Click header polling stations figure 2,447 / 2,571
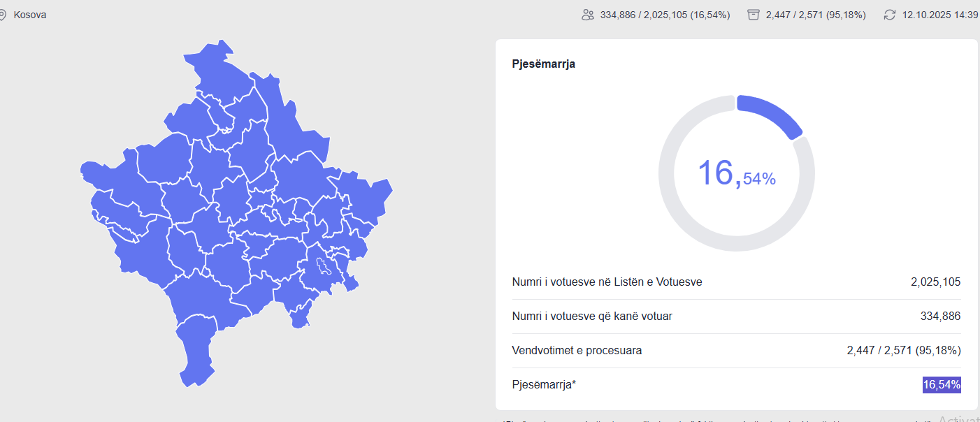Screen dimensions: 980x422 (816, 15)
